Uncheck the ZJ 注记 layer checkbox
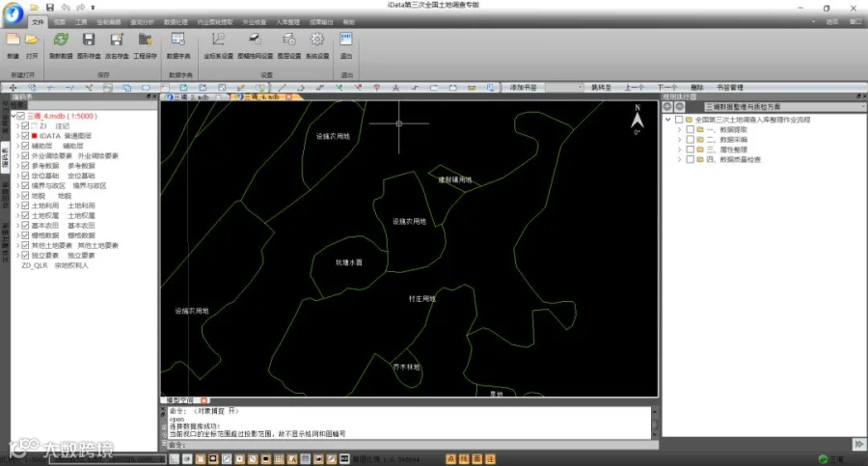The width and height of the screenshot is (868, 466). 25,125
